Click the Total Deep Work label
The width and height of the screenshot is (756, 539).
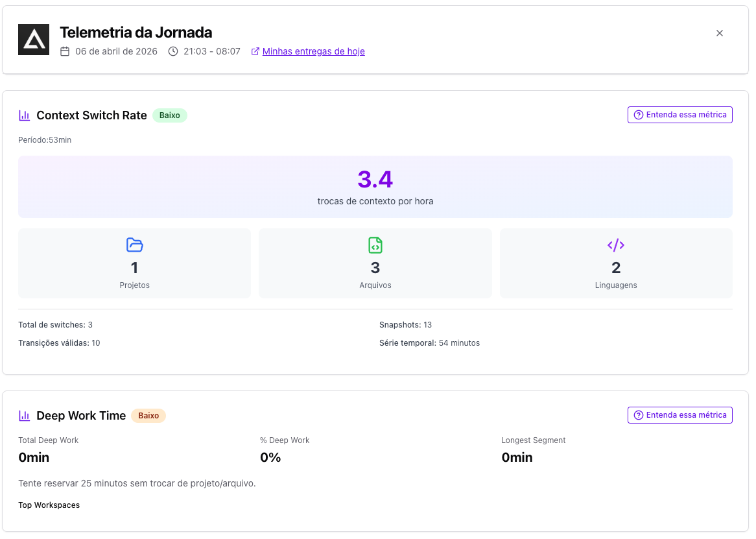(x=48, y=440)
